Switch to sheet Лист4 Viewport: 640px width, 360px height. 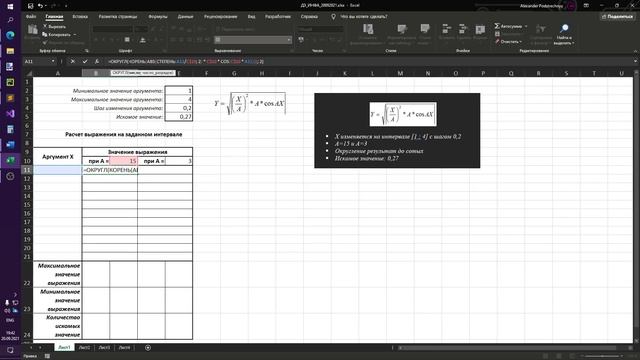pos(124,347)
